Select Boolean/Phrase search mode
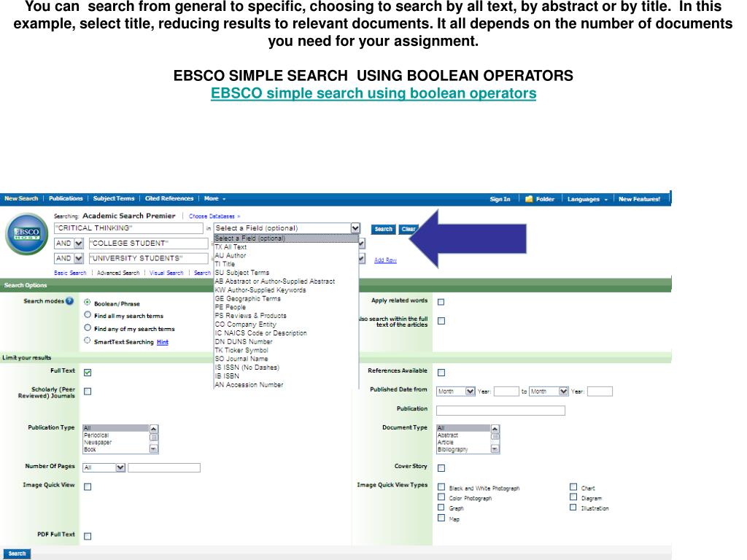Image resolution: width=747 pixels, height=560 pixels. pos(88,303)
